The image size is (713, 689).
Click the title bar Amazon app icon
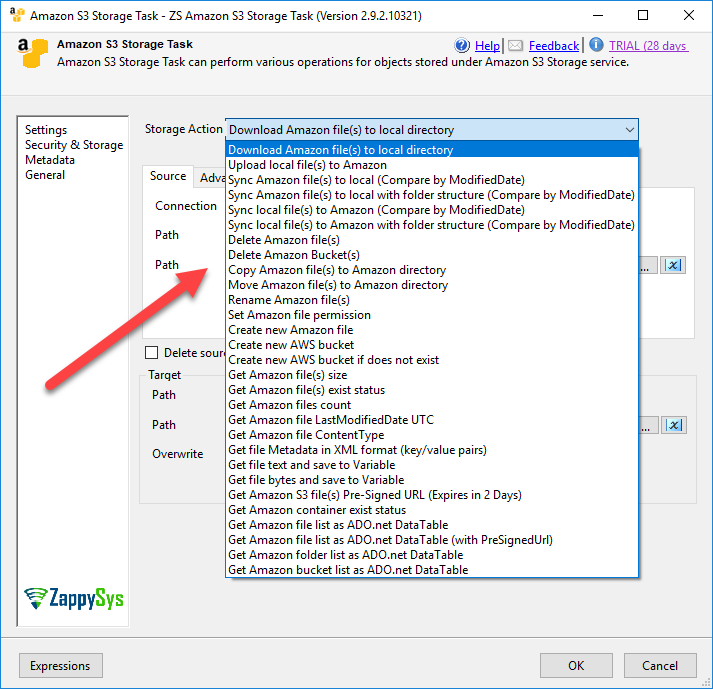tap(17, 15)
